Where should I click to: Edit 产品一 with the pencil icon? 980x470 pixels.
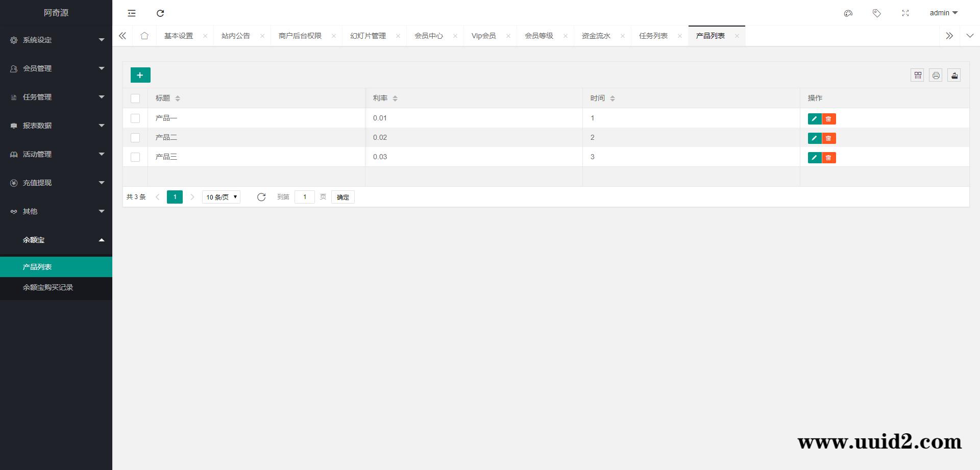click(814, 118)
